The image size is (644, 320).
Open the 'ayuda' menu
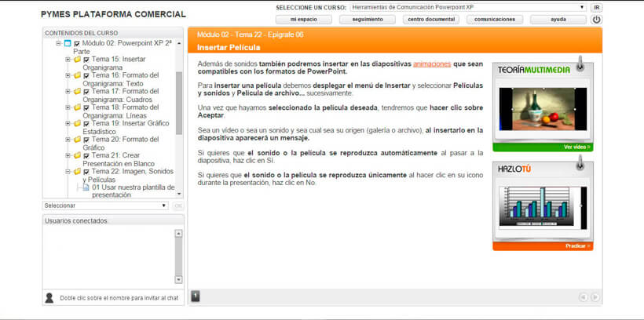pyautogui.click(x=558, y=20)
